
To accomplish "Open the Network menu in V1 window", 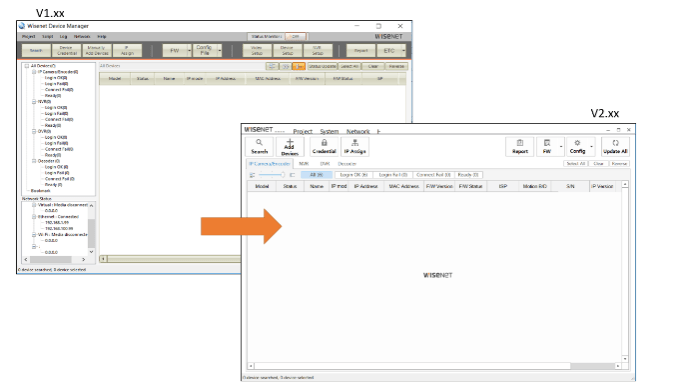I will 82,37.
